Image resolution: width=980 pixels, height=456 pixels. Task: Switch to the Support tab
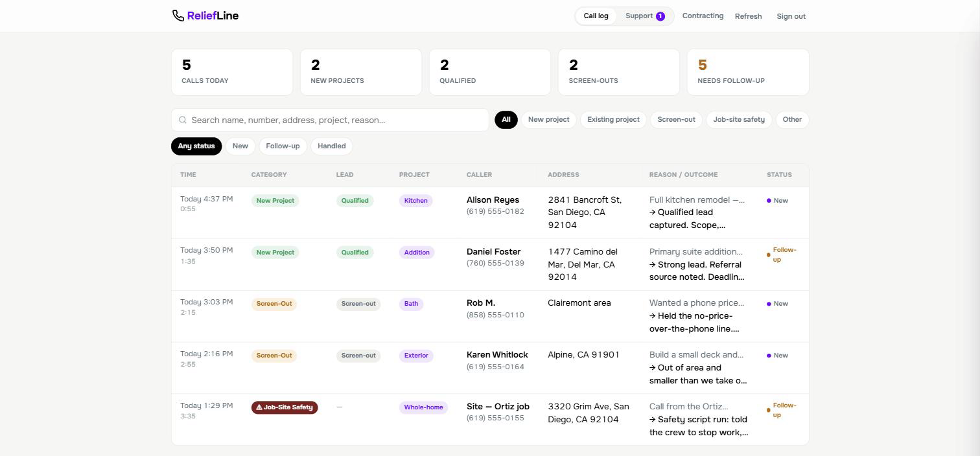[645, 16]
